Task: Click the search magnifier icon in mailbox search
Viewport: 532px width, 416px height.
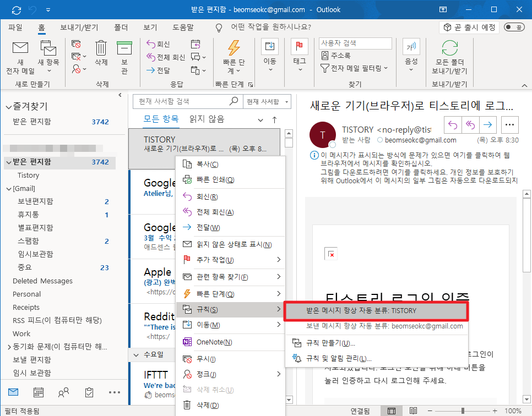Action: 234,101
